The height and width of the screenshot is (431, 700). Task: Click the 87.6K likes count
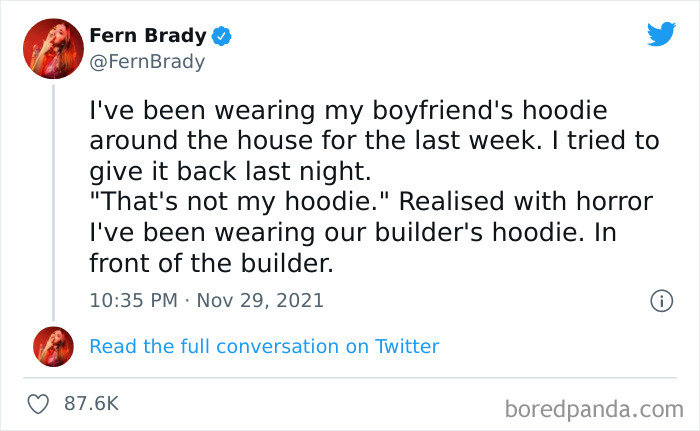(91, 404)
